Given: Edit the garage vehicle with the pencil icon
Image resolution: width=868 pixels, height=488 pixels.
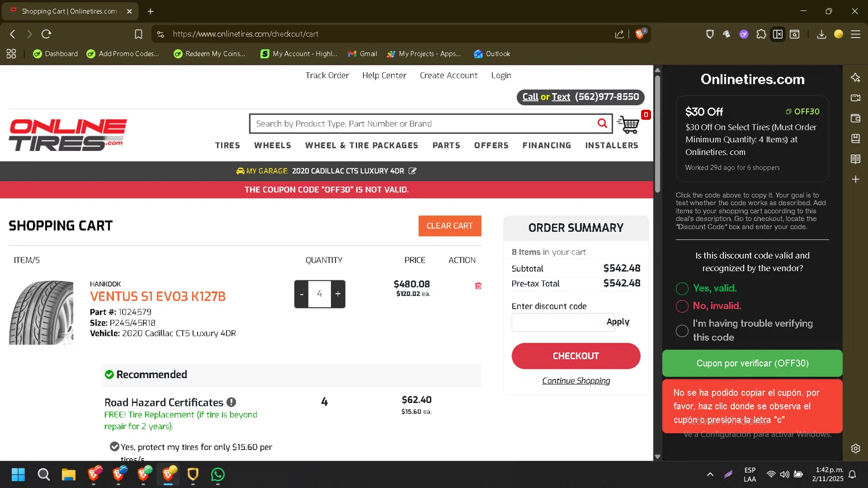Looking at the screenshot, I should (413, 171).
